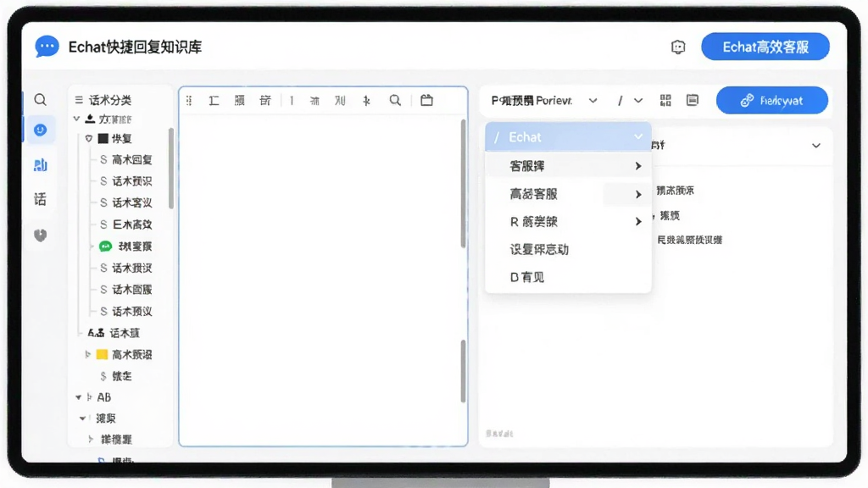
Task: Click the blue button with the chain-link icon
Action: click(771, 100)
